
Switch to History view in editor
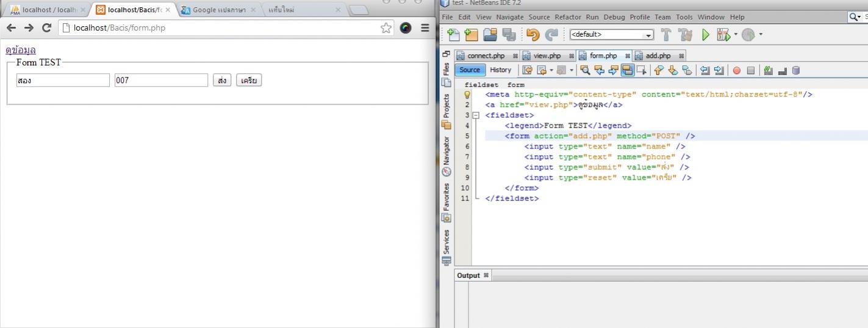click(501, 70)
